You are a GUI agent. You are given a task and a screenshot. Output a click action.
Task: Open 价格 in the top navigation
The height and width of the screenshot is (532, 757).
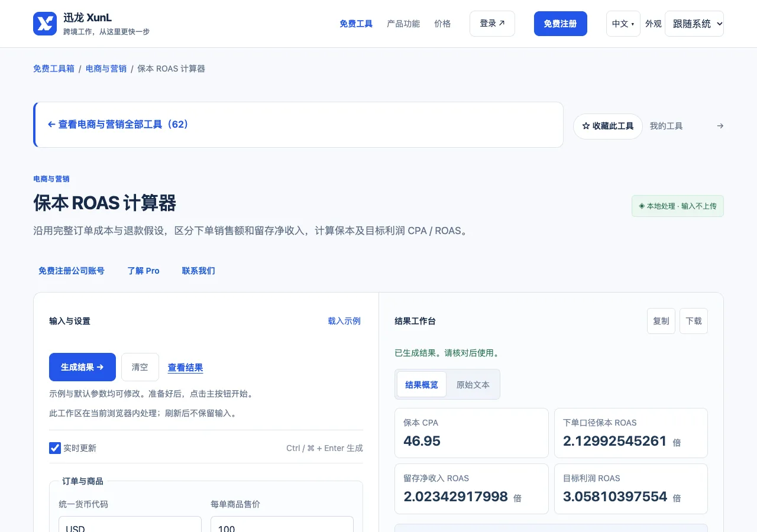pos(442,24)
